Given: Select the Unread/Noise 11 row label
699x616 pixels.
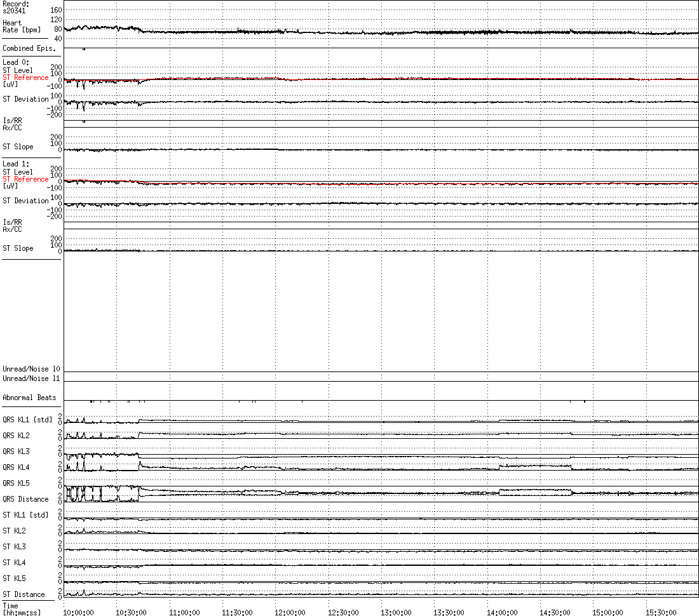Looking at the screenshot, I should [x=31, y=378].
